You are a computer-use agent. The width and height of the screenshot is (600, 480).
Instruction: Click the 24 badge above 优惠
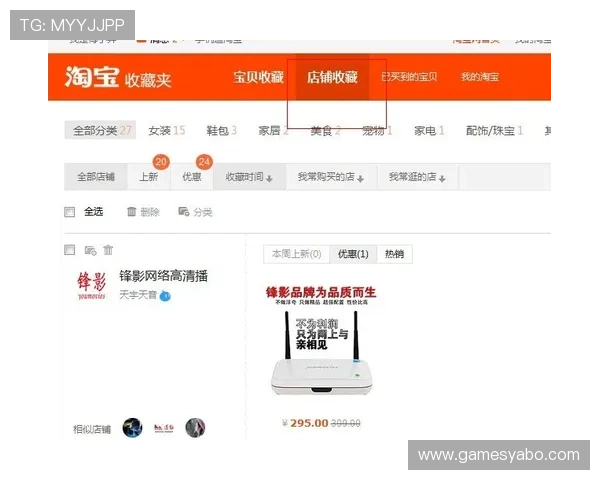click(x=204, y=162)
